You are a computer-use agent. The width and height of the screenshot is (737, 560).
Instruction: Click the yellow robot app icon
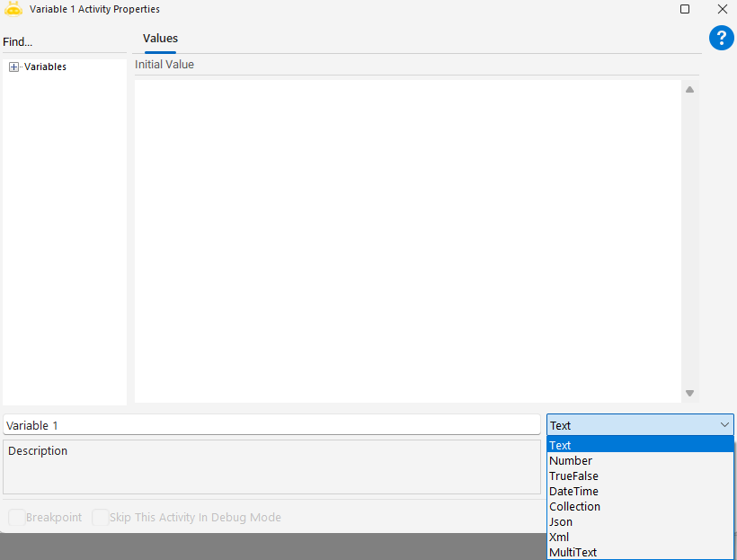[13, 9]
